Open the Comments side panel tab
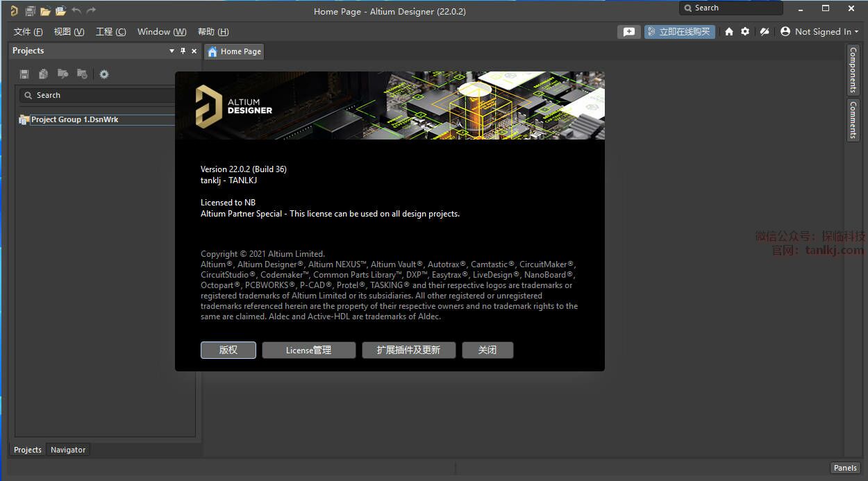The height and width of the screenshot is (481, 868). click(853, 120)
